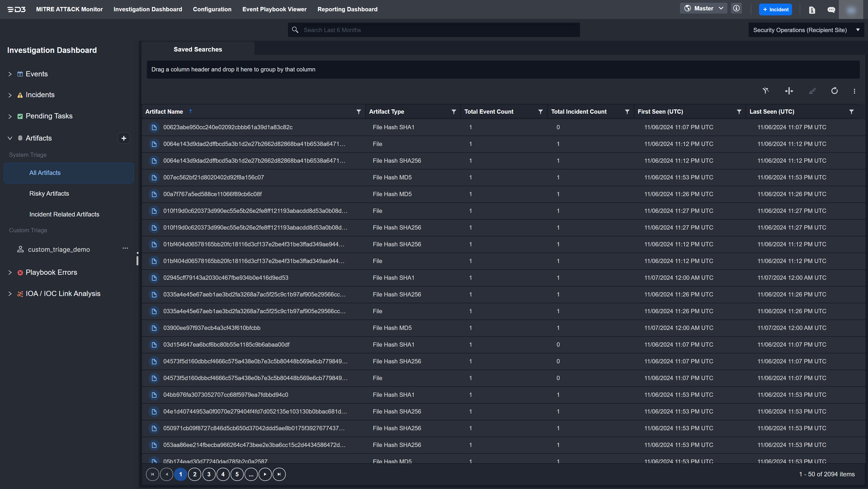Refresh the artifacts grid

[834, 91]
